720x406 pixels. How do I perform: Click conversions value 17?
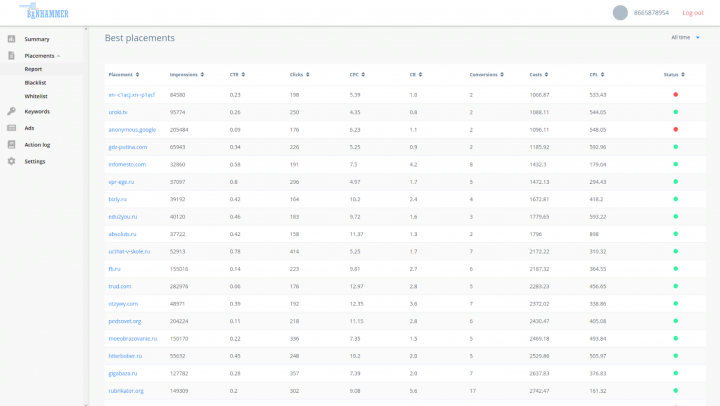(472, 391)
